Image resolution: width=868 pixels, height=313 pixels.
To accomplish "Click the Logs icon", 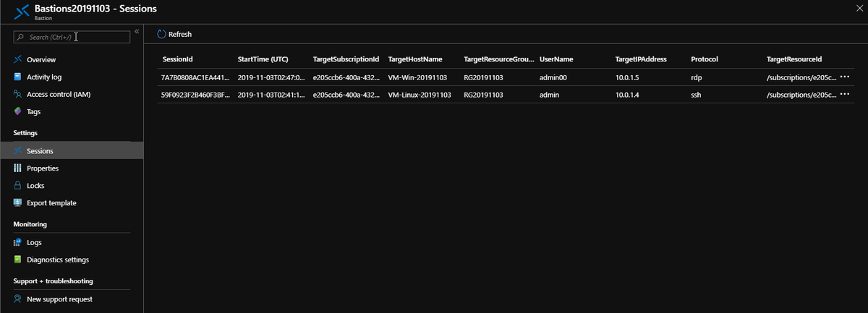I will (18, 242).
